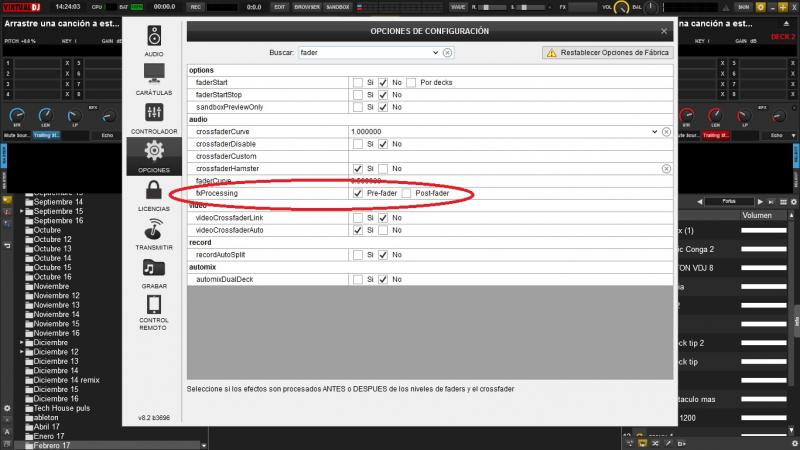Turn the VOL master knob
The width and height of the screenshot is (800, 450).
click(x=621, y=7)
